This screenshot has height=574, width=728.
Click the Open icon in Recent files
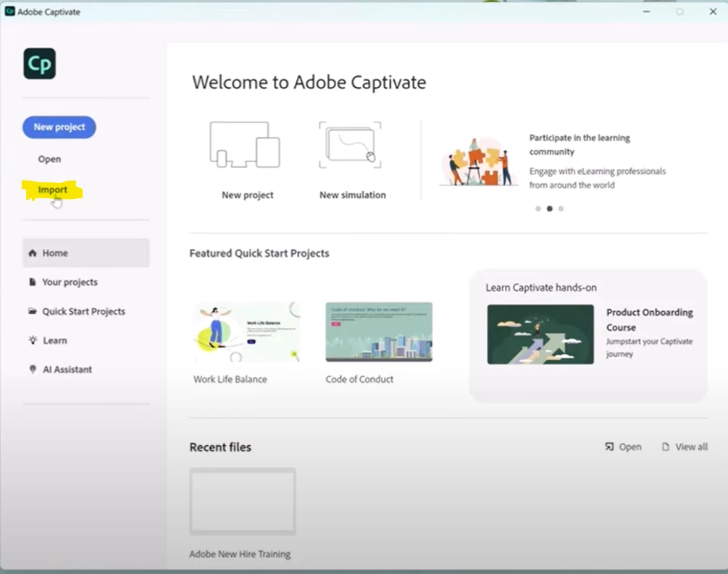pyautogui.click(x=609, y=447)
